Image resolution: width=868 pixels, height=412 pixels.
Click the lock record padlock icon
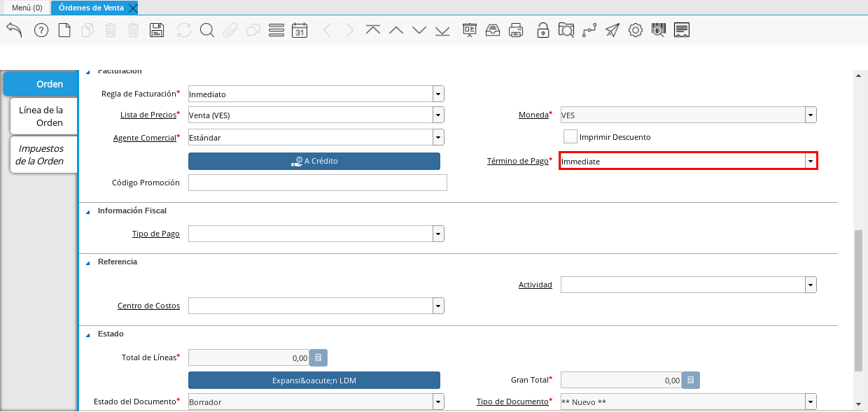[543, 30]
